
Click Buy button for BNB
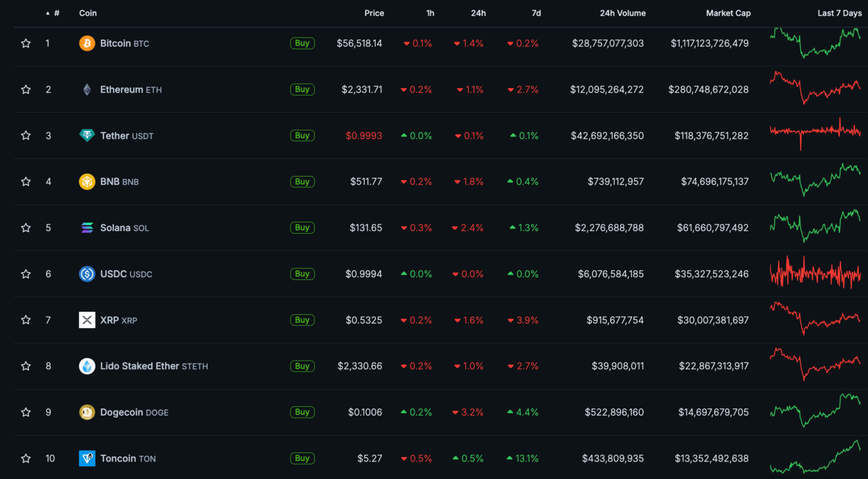[x=302, y=181]
